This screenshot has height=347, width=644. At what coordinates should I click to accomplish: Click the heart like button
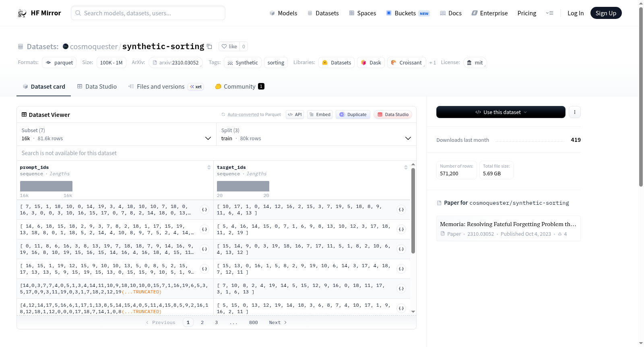(229, 46)
